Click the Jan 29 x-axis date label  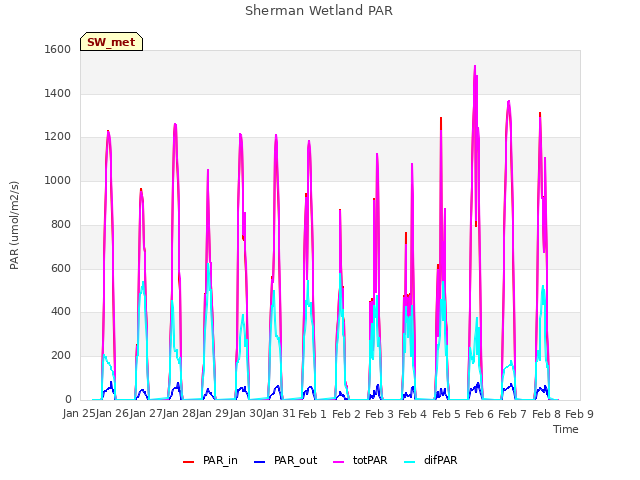tap(213, 414)
